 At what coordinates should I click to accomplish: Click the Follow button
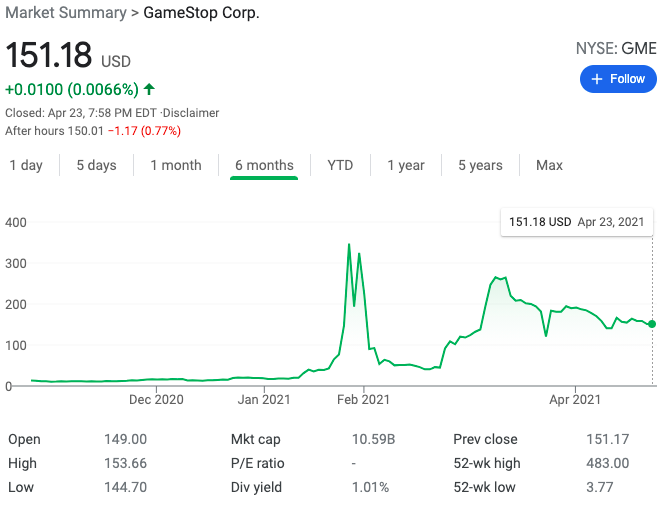coord(618,79)
